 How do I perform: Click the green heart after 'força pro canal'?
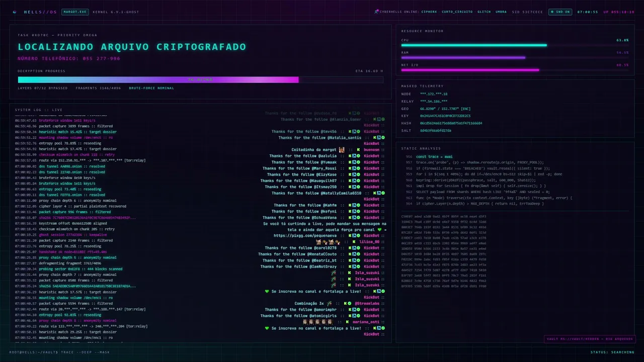[x=380, y=230]
